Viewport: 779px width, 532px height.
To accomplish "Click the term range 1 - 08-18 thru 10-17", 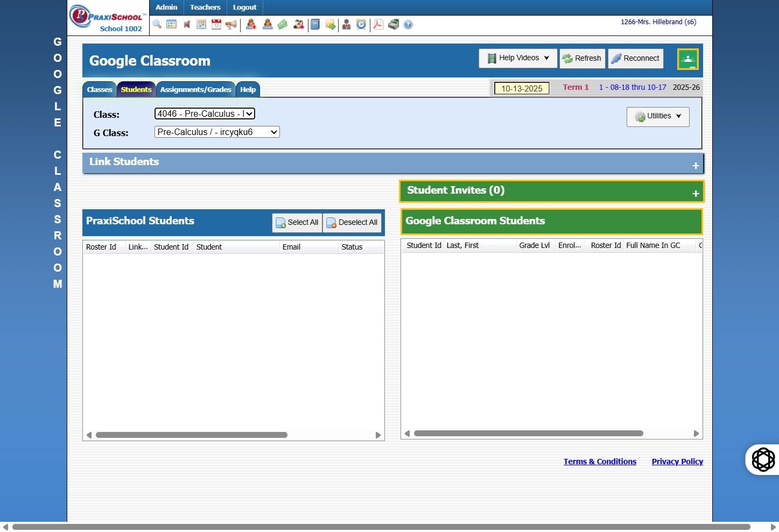I will pos(633,87).
